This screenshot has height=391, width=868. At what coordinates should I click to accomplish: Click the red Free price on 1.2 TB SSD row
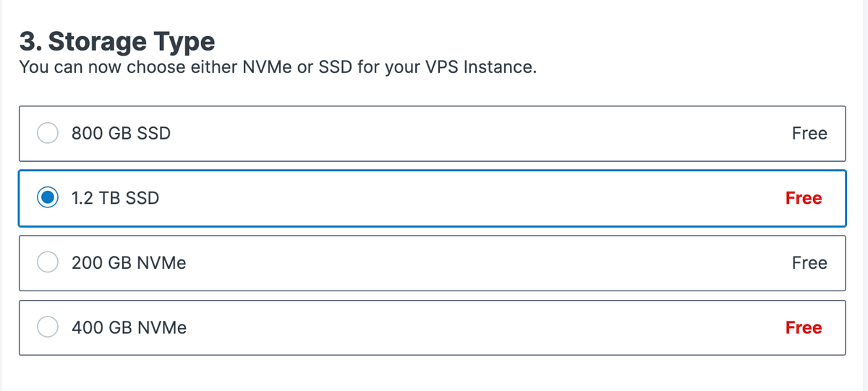tap(804, 198)
